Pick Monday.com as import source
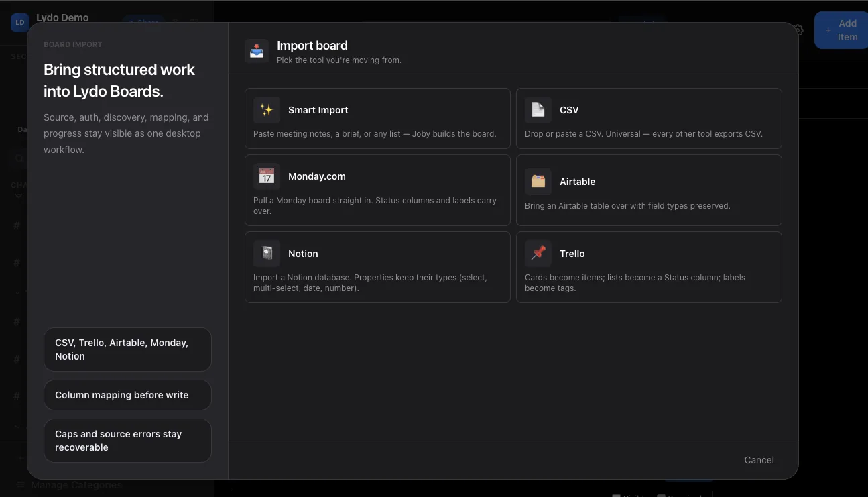 click(377, 190)
